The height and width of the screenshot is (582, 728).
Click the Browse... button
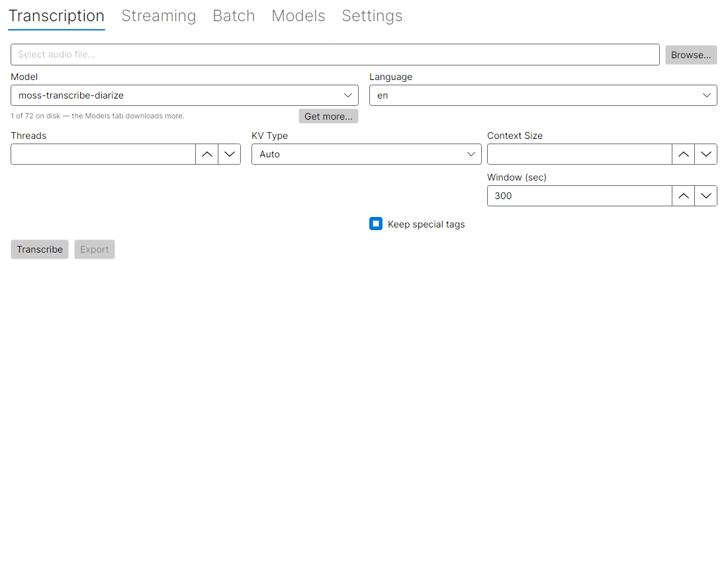point(691,55)
